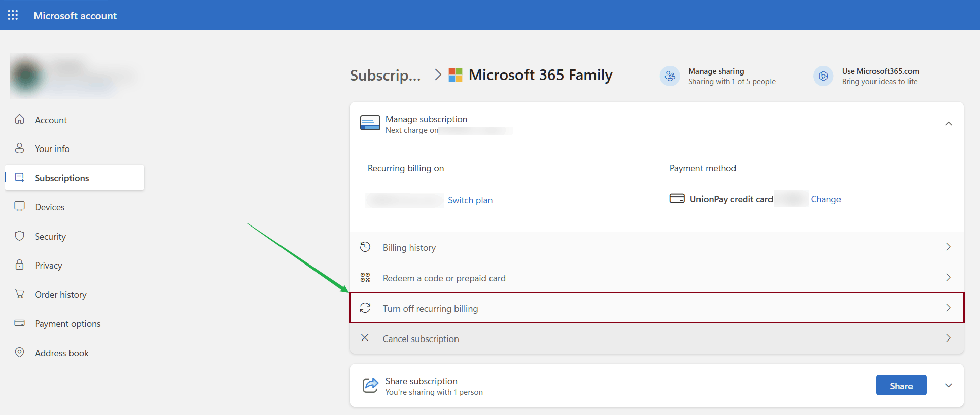Image resolution: width=980 pixels, height=415 pixels.
Task: Click the Microsoft account header title
Action: (75, 16)
